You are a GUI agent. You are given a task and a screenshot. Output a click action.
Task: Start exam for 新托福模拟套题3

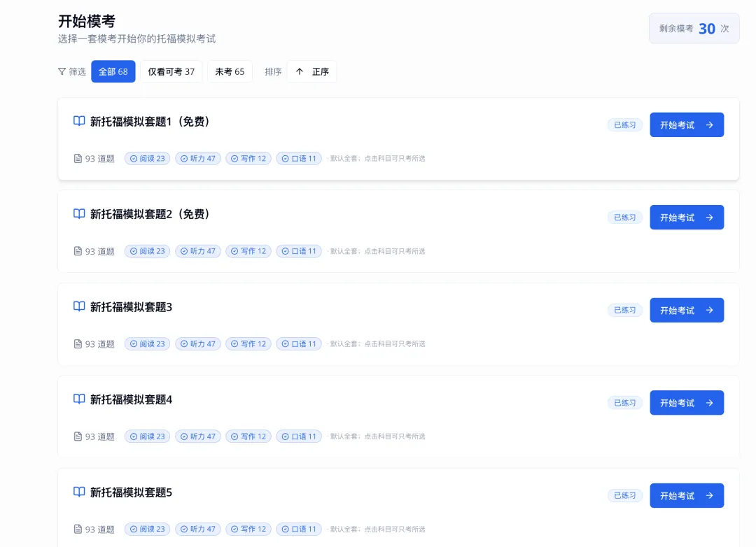(x=687, y=310)
